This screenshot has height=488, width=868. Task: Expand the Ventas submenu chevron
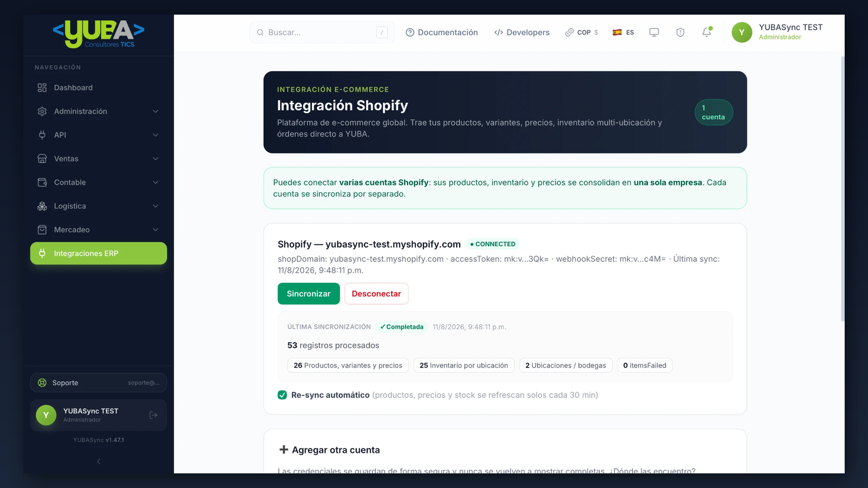(x=156, y=159)
